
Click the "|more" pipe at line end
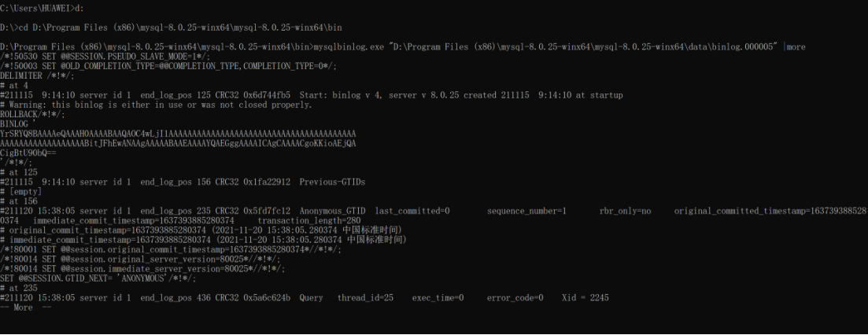click(x=794, y=47)
